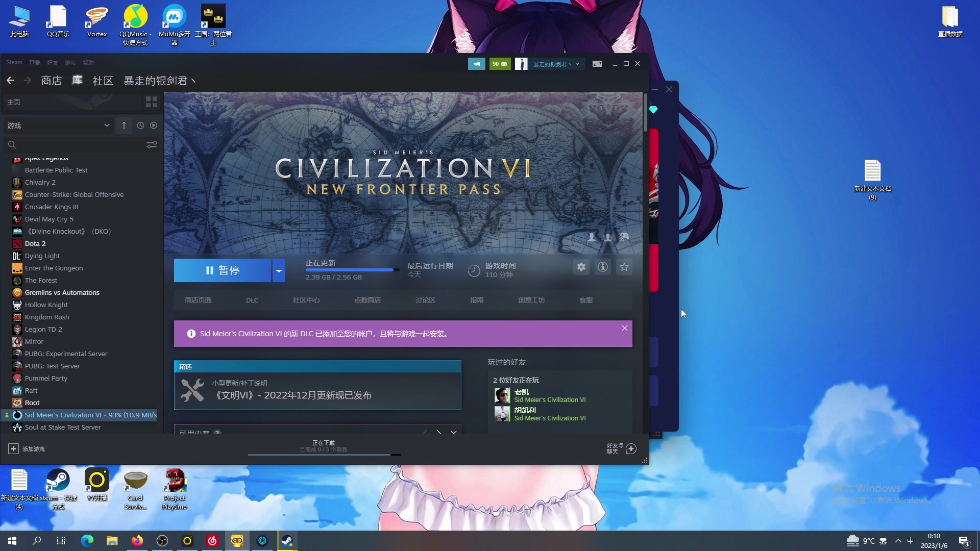
Task: Switch to the 商店 store tab
Action: coord(51,81)
